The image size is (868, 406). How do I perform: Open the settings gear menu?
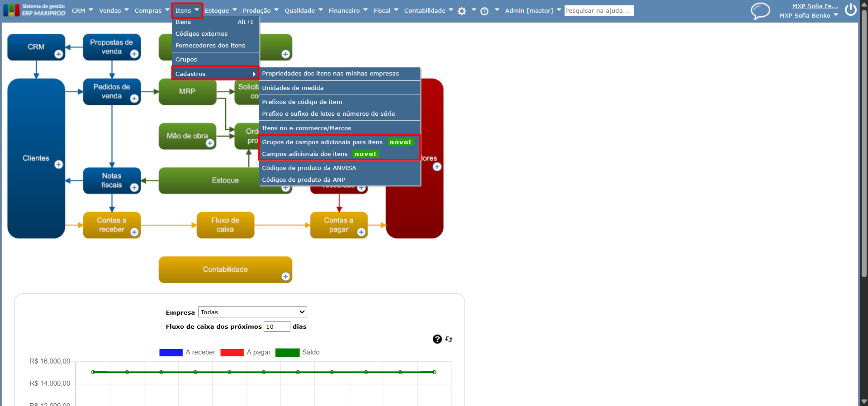click(462, 11)
